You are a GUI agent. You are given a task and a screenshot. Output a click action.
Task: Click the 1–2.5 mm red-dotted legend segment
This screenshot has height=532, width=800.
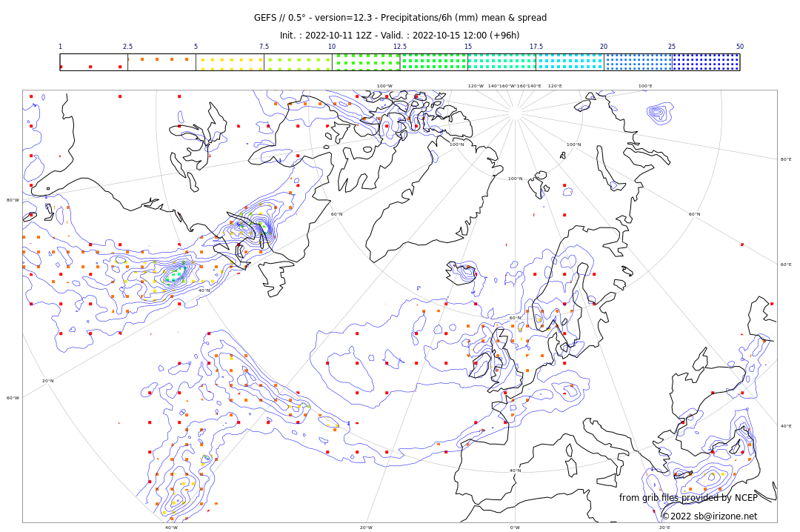(x=94, y=62)
